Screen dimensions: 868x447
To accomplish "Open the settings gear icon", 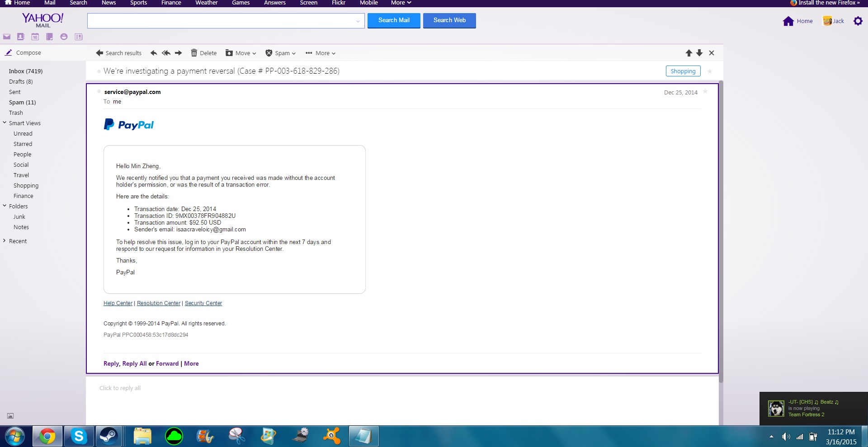I will (858, 21).
